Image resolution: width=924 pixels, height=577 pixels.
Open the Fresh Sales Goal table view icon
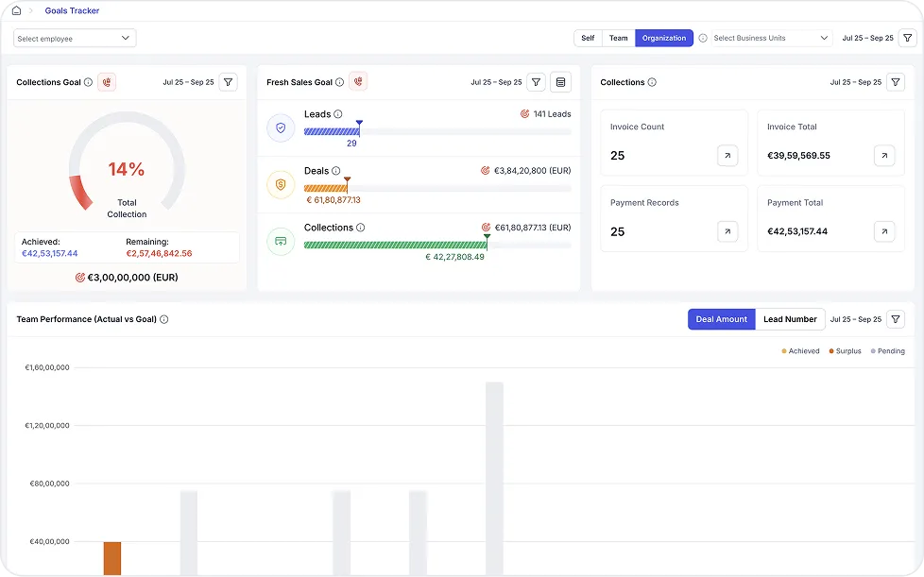pos(561,82)
